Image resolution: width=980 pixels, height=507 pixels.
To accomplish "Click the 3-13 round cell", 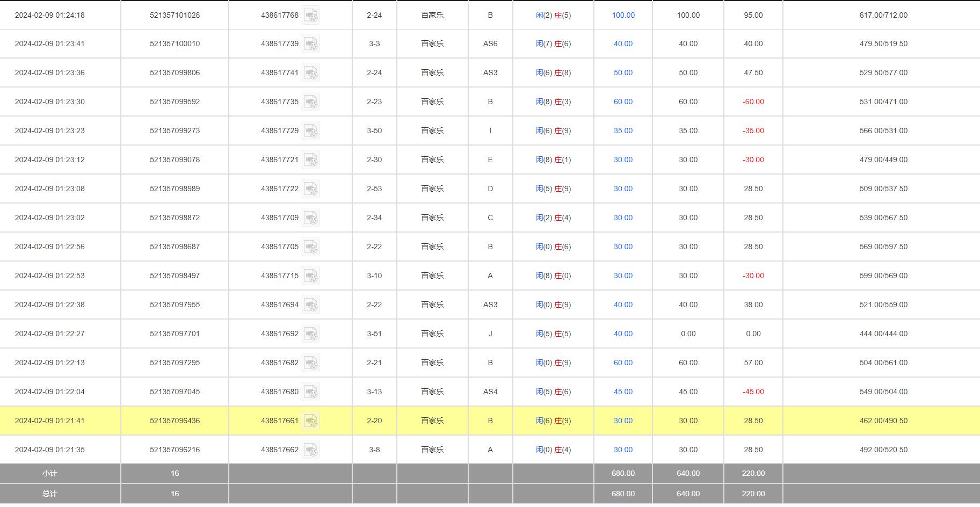I will (x=374, y=392).
